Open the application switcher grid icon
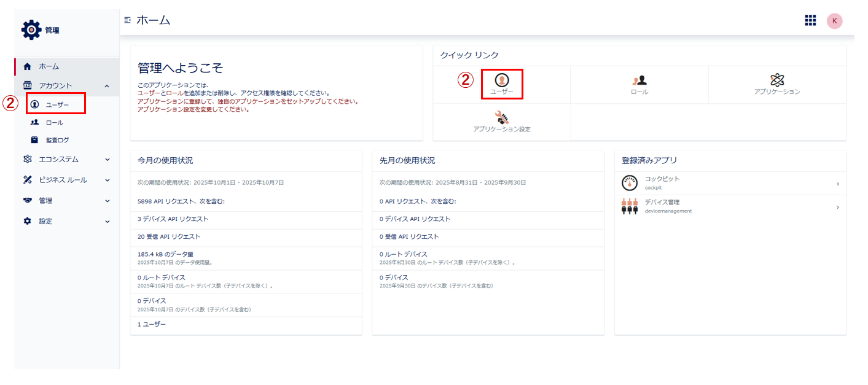This screenshot has width=868, height=385. pyautogui.click(x=810, y=20)
